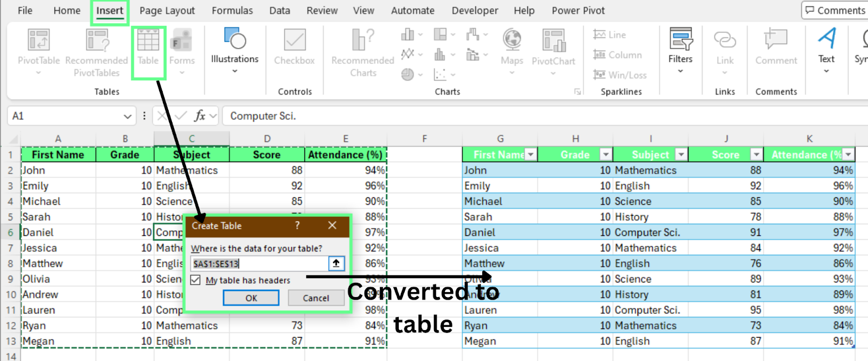Open the Comments pane button
This screenshot has width=868, height=361.
[x=835, y=10]
